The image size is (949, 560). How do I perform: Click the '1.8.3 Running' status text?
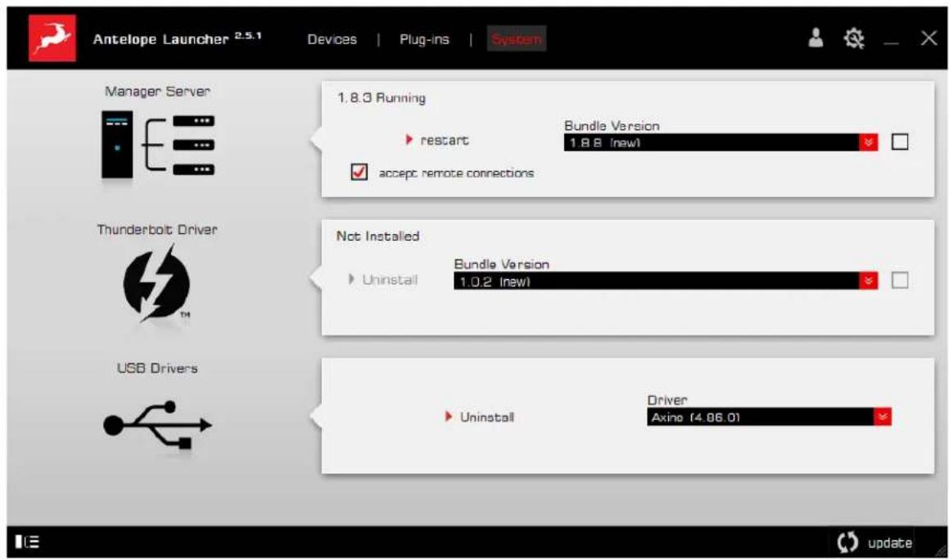click(382, 98)
